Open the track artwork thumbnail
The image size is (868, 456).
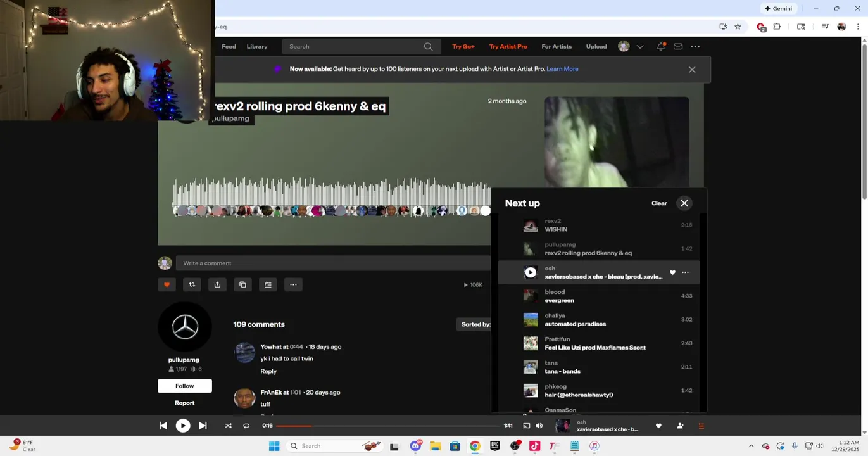pos(617,142)
